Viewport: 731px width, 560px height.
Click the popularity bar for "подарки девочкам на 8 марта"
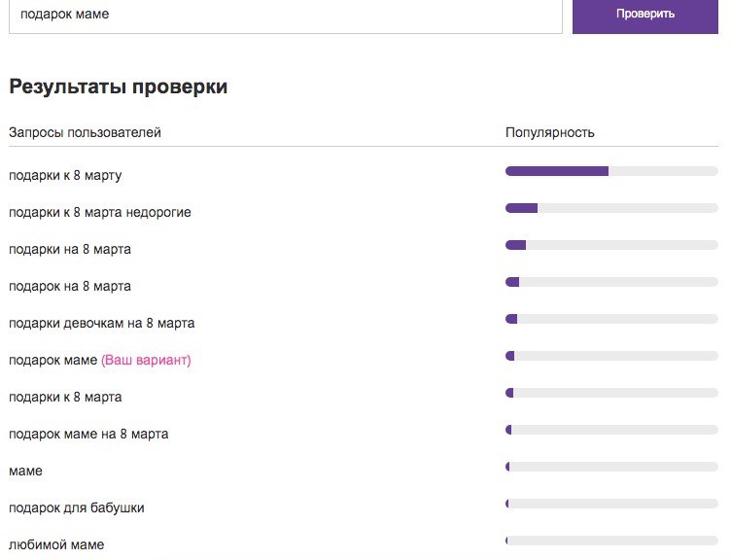coord(611,319)
